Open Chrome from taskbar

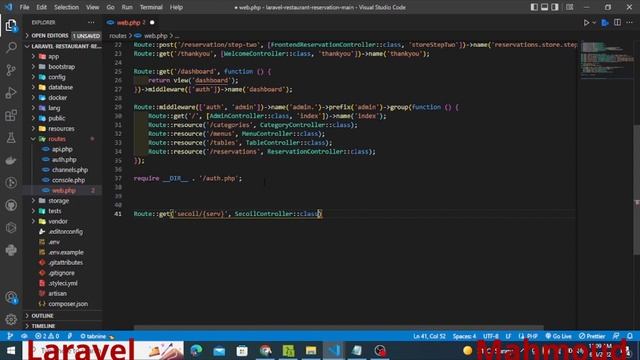[x=265, y=351]
